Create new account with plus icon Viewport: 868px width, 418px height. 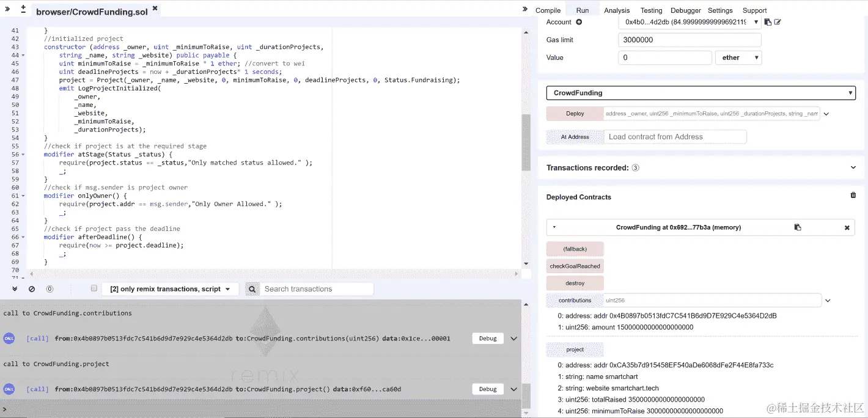tap(579, 22)
